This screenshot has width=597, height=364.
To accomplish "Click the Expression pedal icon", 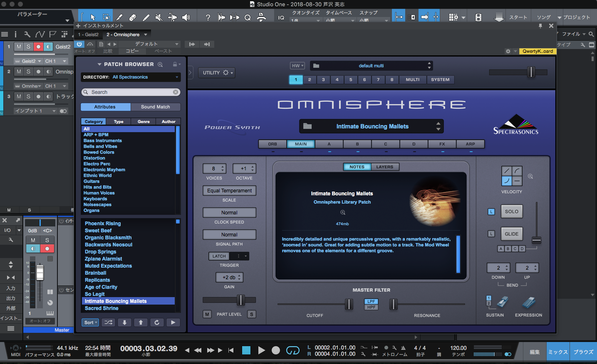I will [529, 303].
